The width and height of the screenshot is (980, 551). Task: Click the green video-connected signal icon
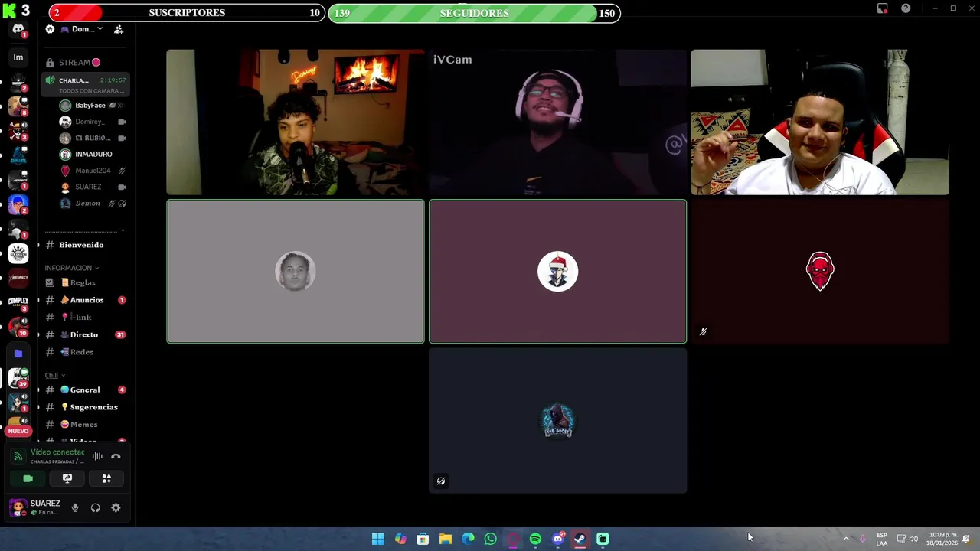click(x=18, y=456)
